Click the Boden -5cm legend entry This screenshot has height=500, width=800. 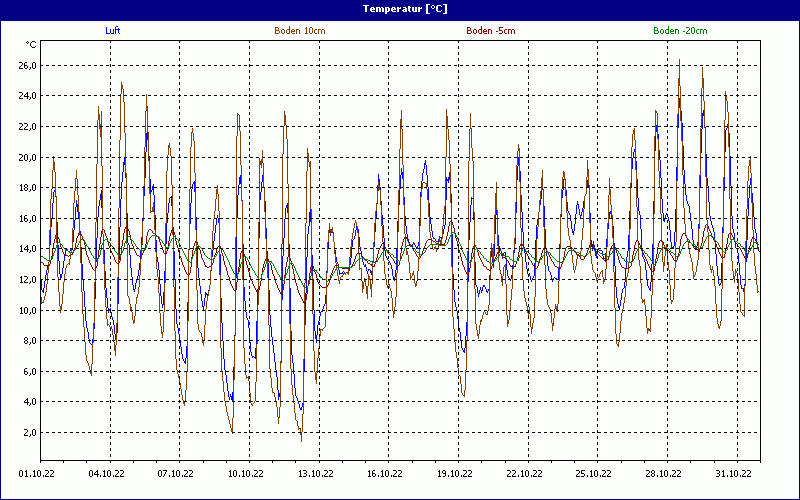coord(491,31)
